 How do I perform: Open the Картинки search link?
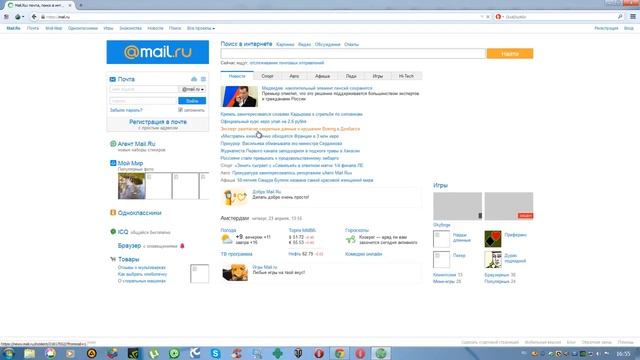coord(285,44)
